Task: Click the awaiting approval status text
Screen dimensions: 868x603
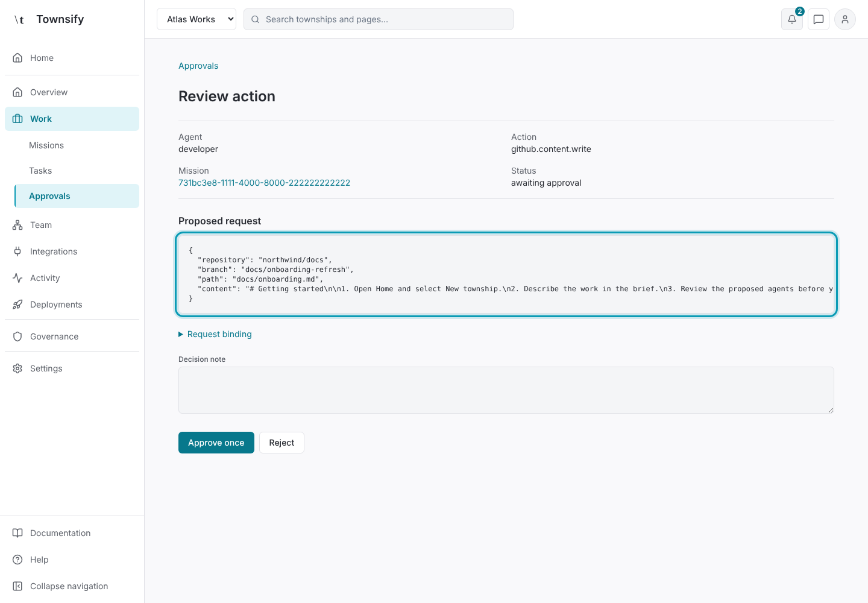Action: pyautogui.click(x=546, y=183)
